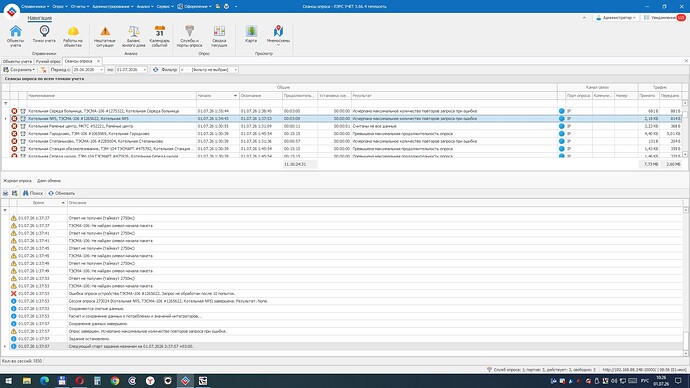
Task: Open the Начало column sort dropdown
Action: click(x=235, y=95)
